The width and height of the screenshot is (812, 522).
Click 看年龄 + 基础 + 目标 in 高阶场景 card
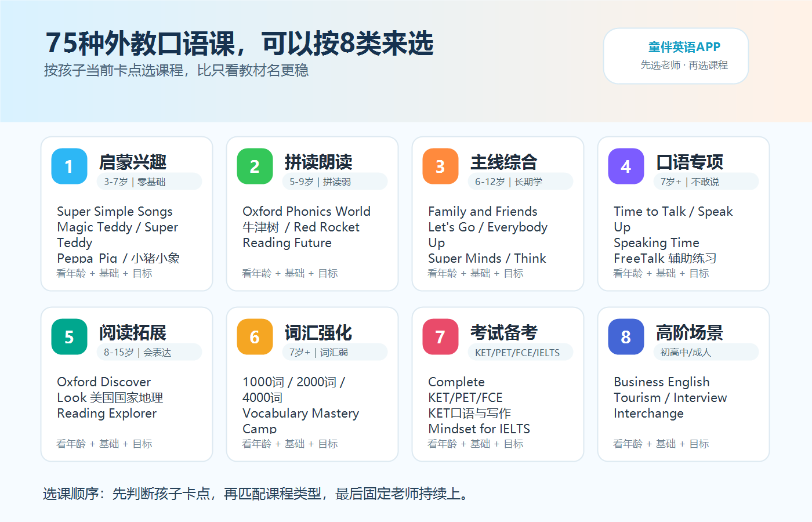pyautogui.click(x=661, y=444)
